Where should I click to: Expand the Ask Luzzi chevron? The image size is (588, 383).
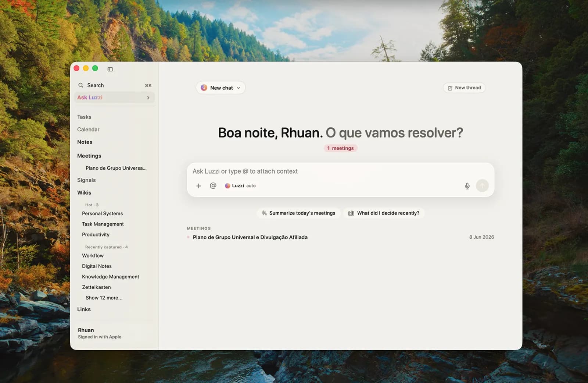tap(148, 97)
